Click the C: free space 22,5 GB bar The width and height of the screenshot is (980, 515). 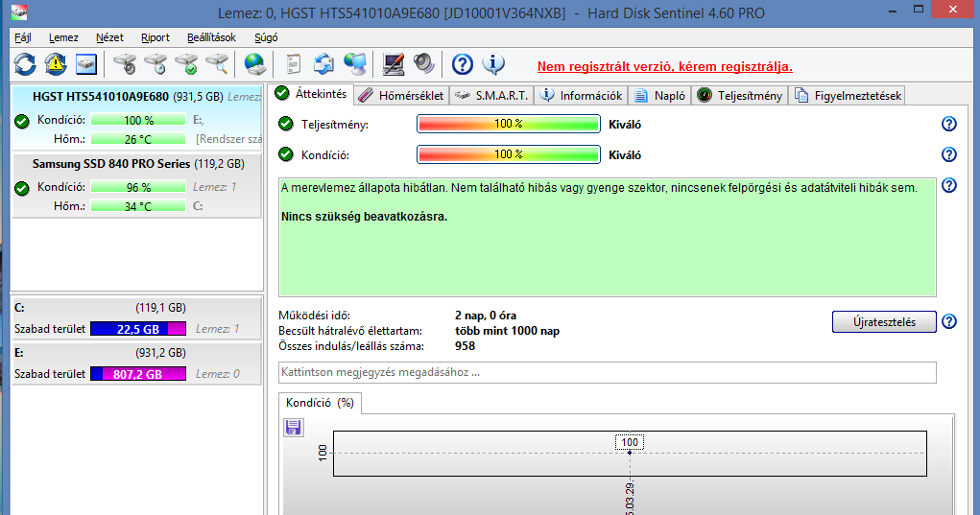point(138,329)
